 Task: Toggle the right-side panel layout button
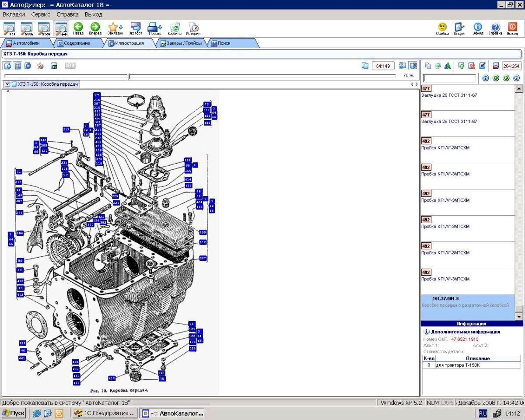click(413, 66)
